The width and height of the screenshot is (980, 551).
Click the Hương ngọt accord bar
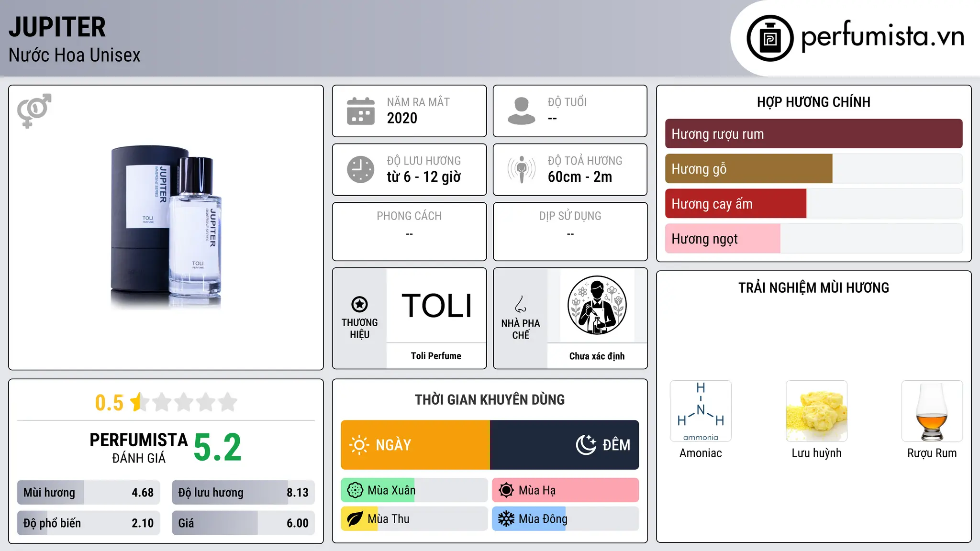pos(814,239)
